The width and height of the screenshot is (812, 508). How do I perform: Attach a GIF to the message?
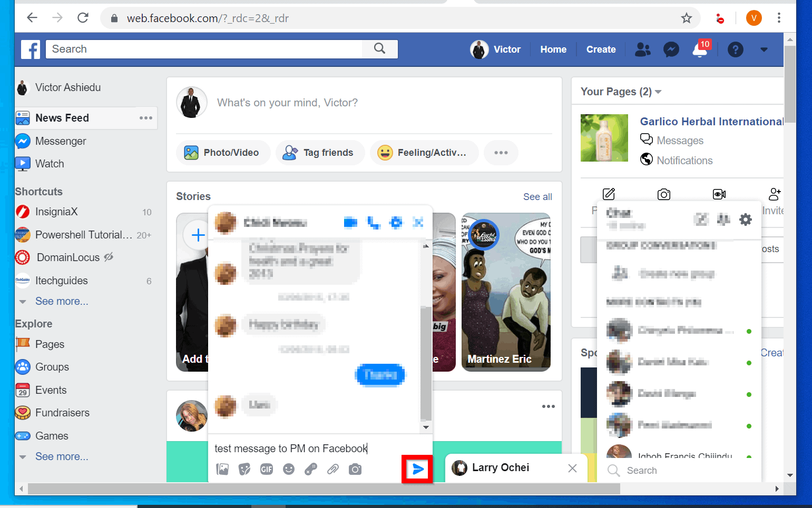(x=267, y=469)
